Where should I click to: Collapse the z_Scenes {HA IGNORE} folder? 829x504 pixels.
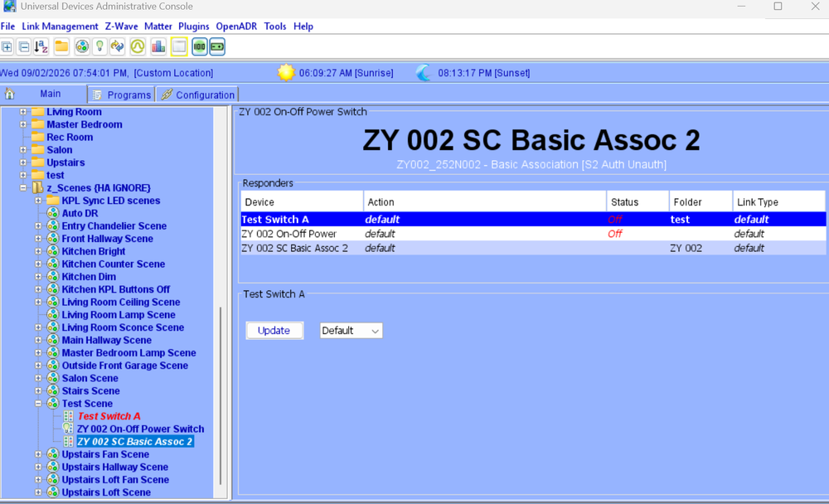(23, 187)
